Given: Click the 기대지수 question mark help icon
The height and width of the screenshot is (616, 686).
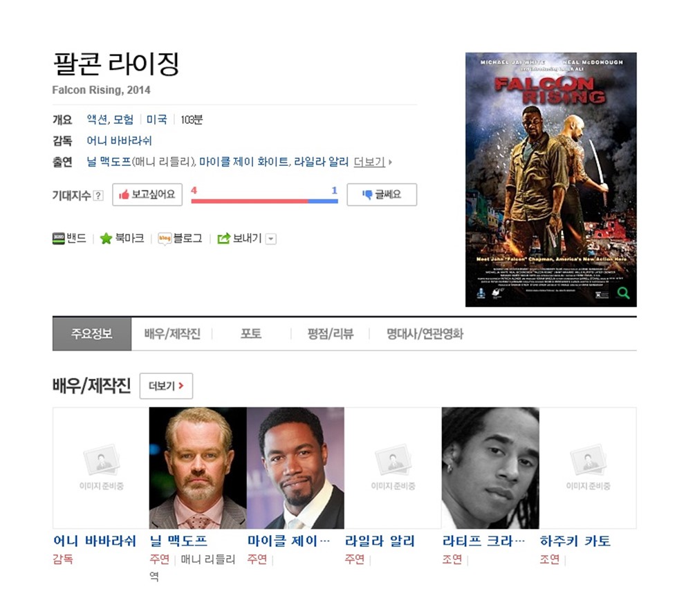Looking at the screenshot, I should (x=98, y=196).
